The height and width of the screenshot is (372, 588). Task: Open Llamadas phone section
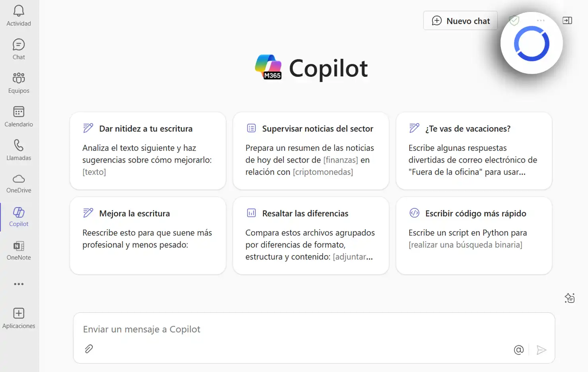point(19,150)
